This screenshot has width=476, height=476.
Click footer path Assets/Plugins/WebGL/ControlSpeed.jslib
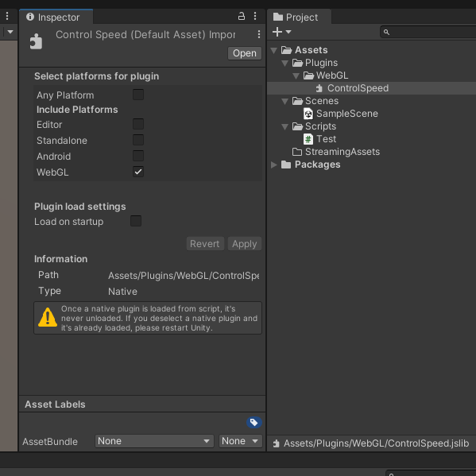point(376,443)
